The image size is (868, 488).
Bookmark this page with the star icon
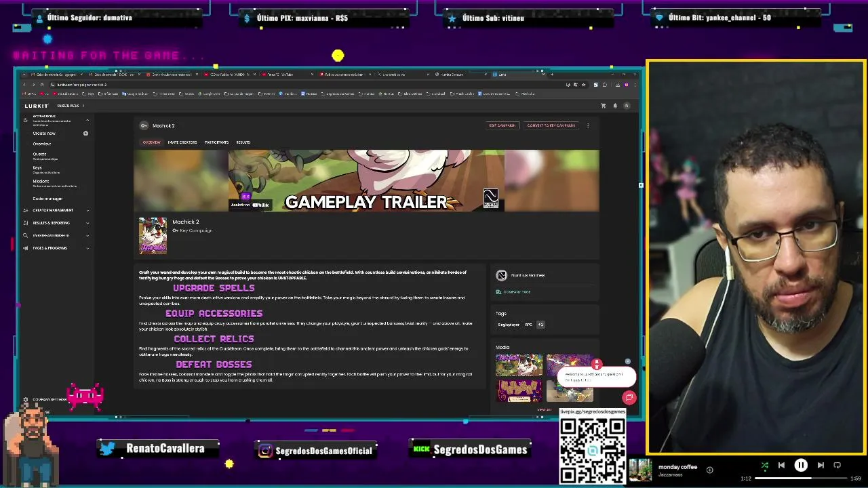point(583,85)
